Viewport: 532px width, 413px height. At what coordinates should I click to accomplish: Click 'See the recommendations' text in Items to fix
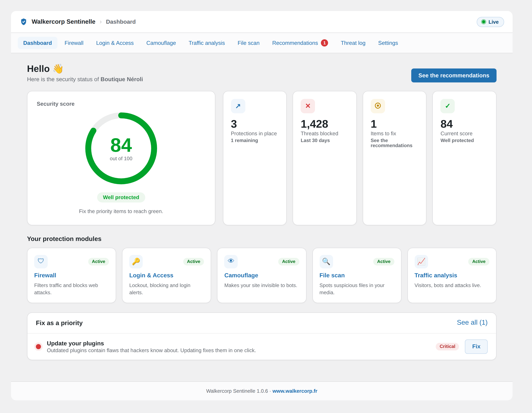pyautogui.click(x=391, y=143)
